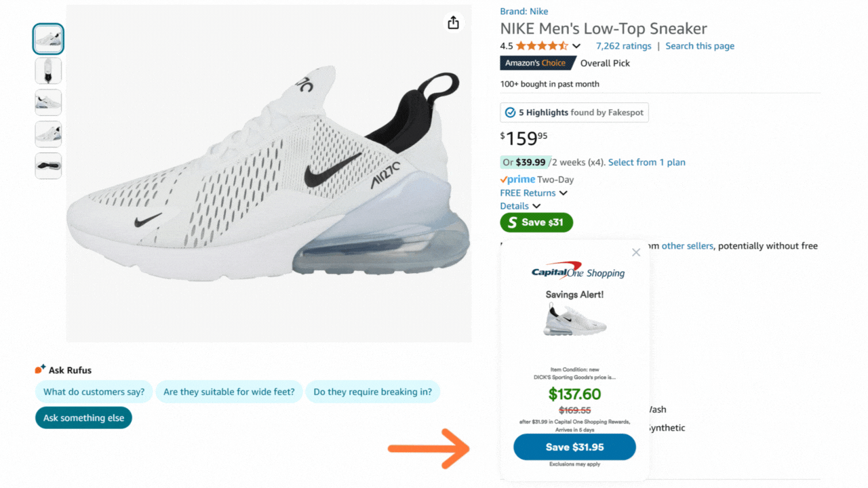Open the Brand: Nike link
868x488 pixels.
point(524,12)
